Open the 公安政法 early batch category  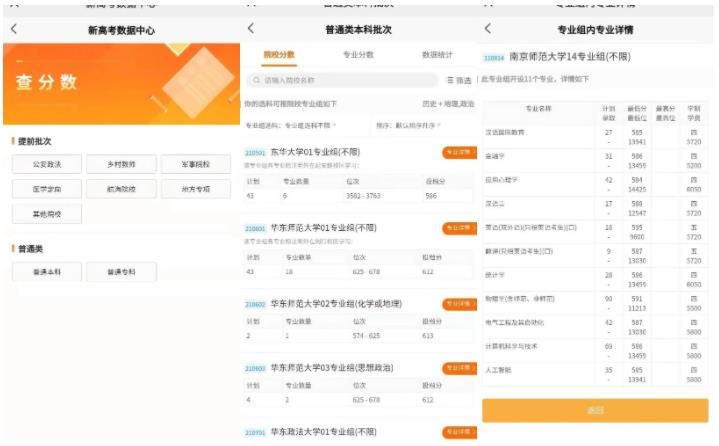pos(47,164)
